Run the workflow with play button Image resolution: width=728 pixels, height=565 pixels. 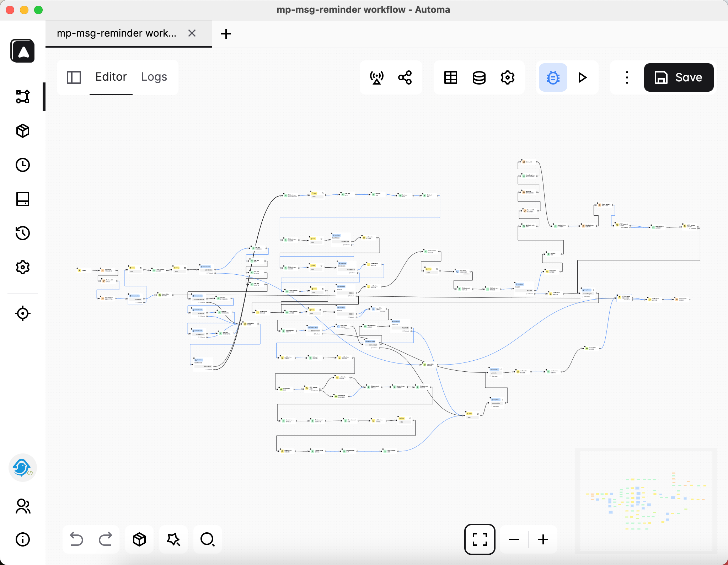tap(582, 77)
